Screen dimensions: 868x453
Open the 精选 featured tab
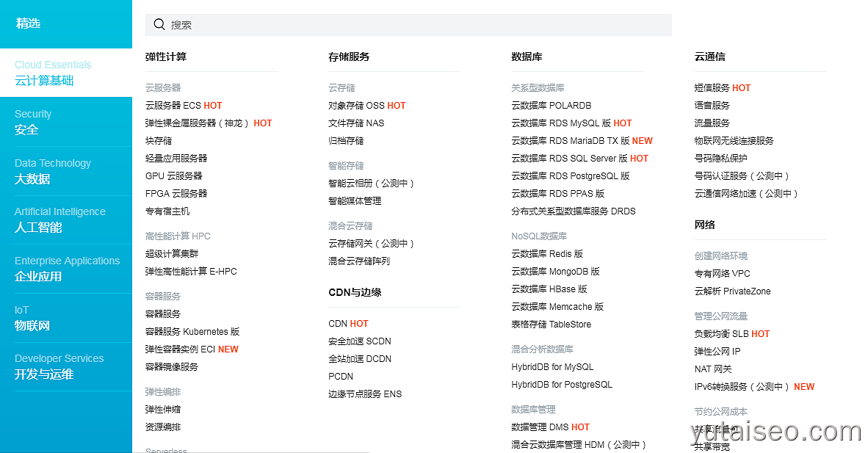(x=66, y=23)
